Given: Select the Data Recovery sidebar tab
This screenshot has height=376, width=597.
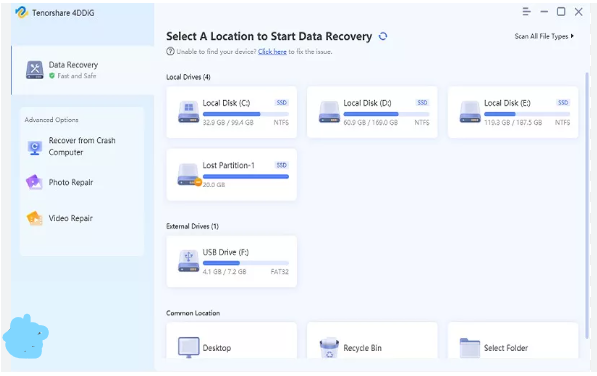Looking at the screenshot, I should (x=83, y=70).
